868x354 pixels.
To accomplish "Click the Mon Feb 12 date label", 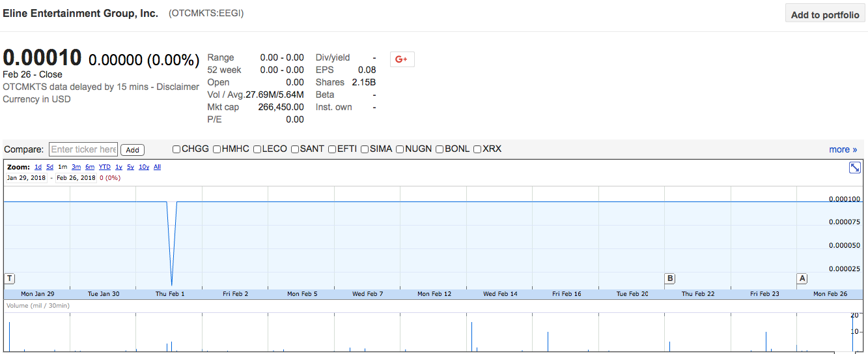I will [434, 294].
